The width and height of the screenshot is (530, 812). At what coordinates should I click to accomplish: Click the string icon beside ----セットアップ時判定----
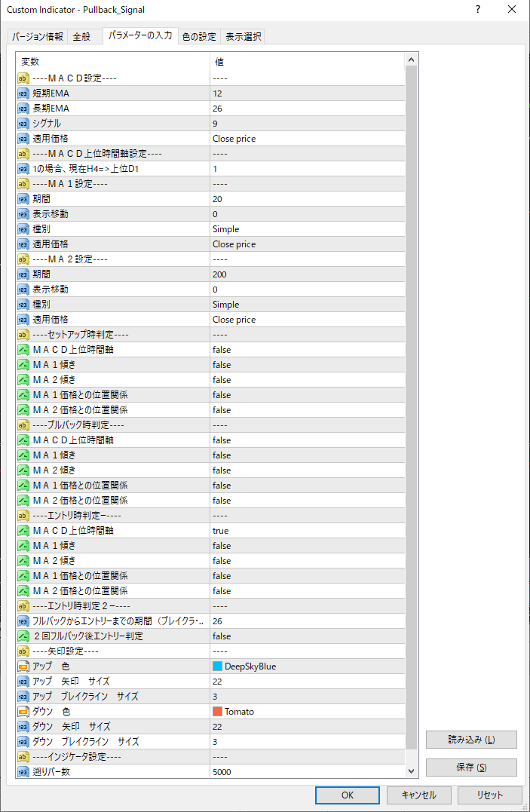point(23,335)
